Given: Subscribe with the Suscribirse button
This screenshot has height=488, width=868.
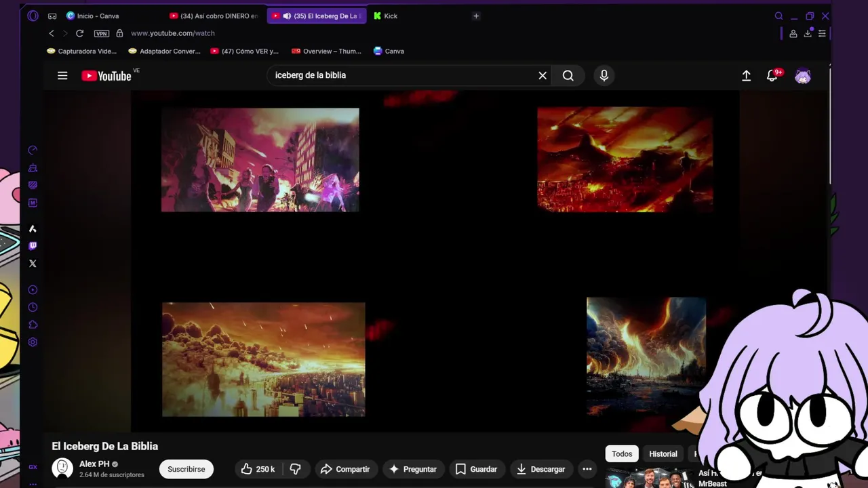Looking at the screenshot, I should click(186, 469).
